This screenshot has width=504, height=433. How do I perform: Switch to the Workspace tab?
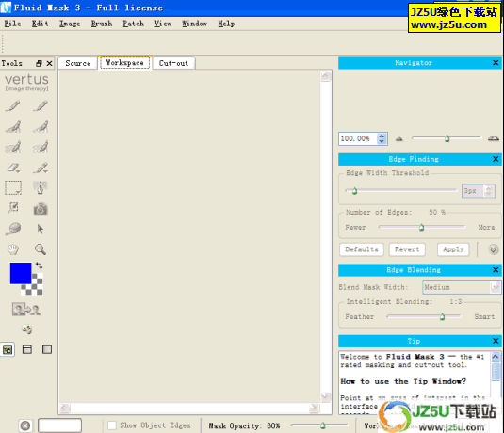tap(124, 63)
